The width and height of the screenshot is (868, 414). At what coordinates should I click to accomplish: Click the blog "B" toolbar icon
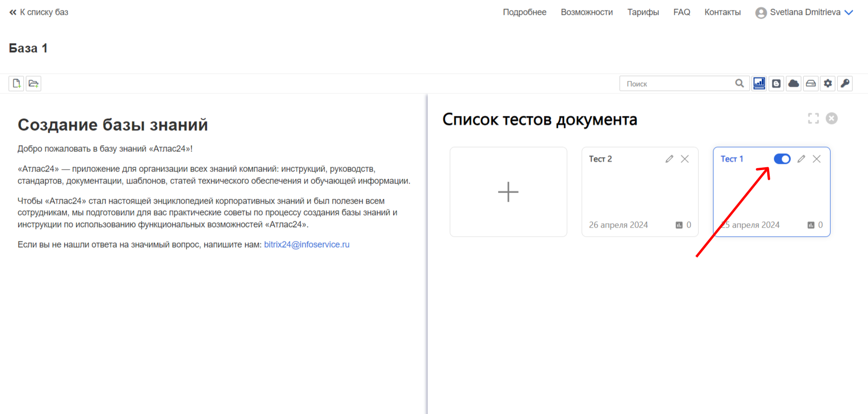(x=776, y=83)
